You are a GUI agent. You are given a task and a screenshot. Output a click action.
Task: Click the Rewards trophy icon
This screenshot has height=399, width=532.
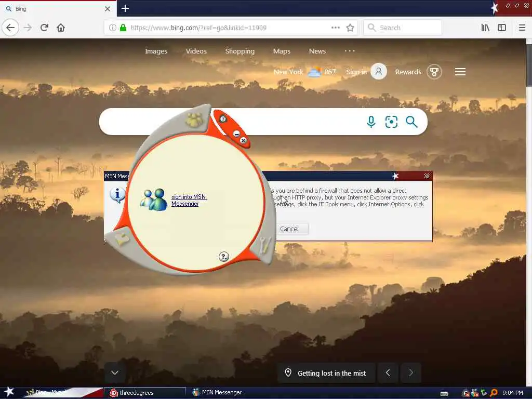point(434,72)
